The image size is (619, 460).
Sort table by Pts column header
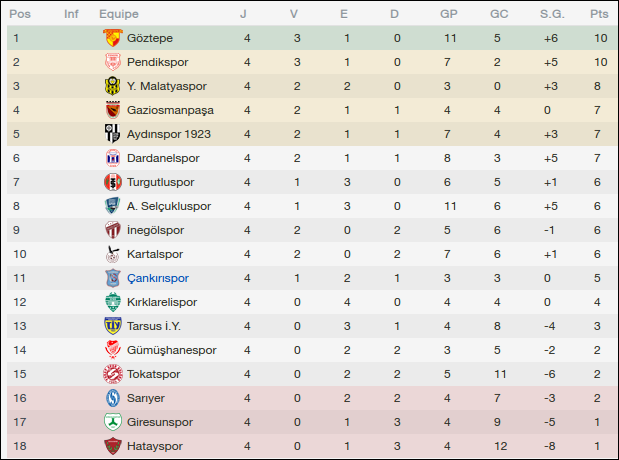tap(599, 14)
